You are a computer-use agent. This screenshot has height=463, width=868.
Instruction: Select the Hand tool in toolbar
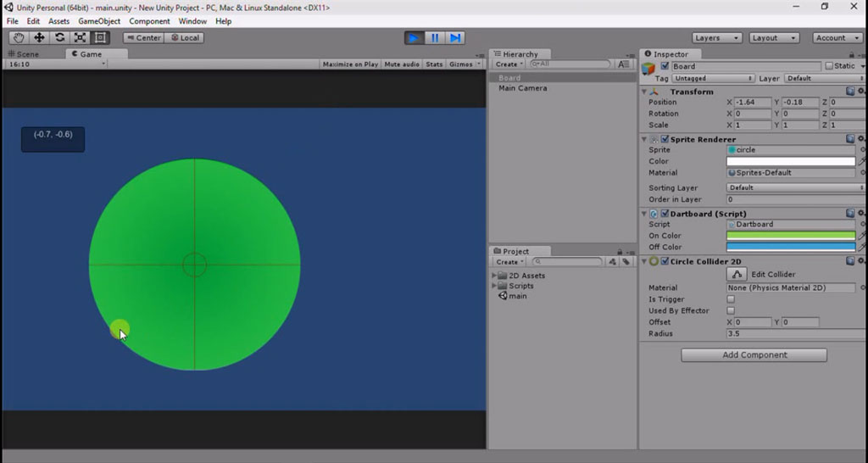[19, 37]
